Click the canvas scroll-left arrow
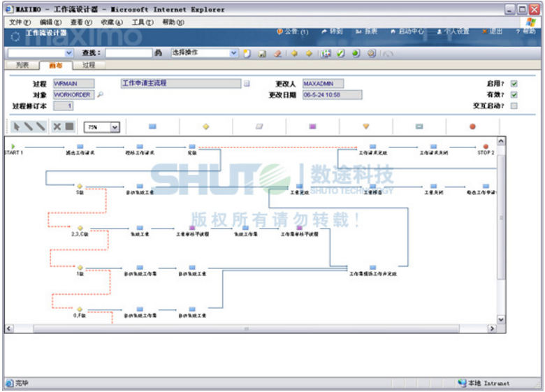Screen dimensions: 545x392 tap(9, 328)
